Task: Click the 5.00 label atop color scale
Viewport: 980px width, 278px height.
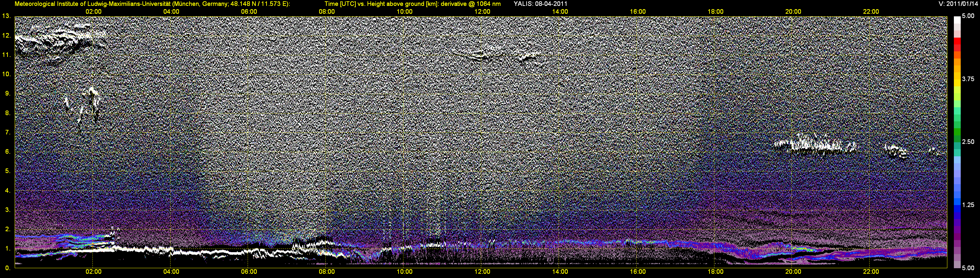Action: (x=968, y=16)
